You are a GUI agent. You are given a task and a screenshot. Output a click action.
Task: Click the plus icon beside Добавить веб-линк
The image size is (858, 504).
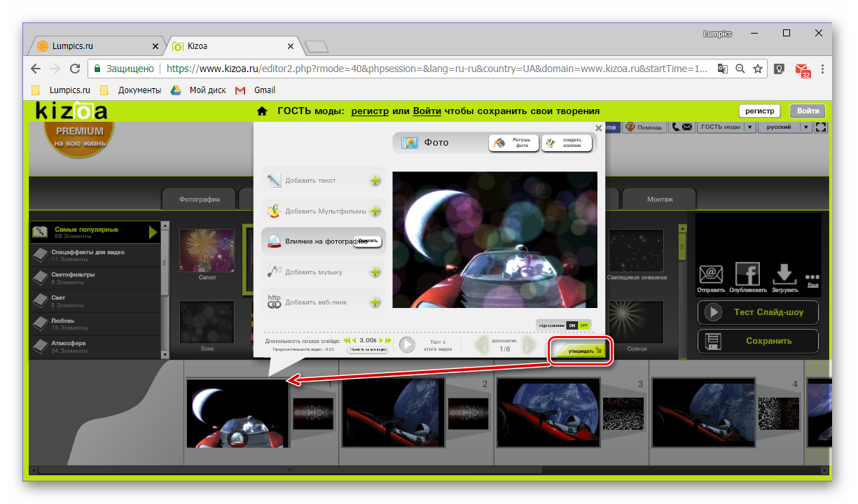coord(375,302)
